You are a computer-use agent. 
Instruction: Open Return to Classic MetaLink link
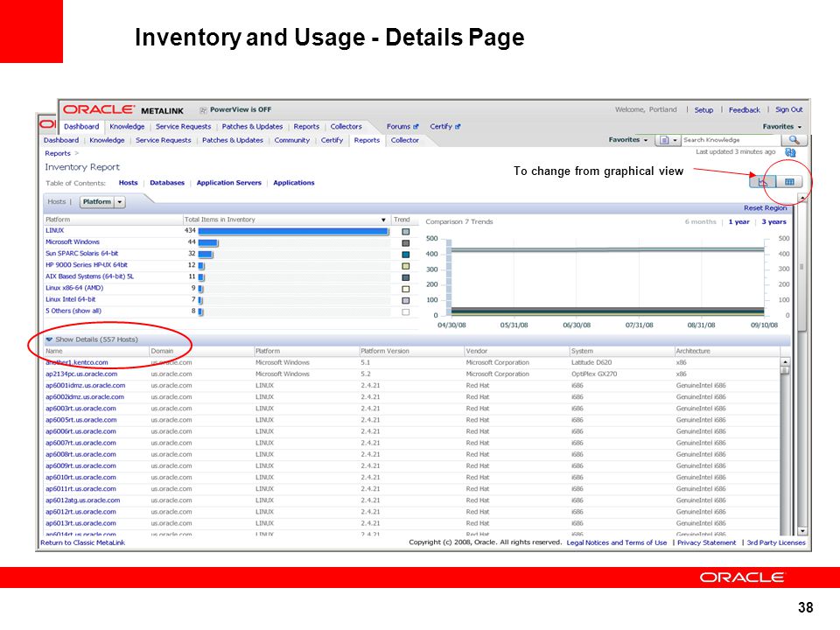coord(82,542)
